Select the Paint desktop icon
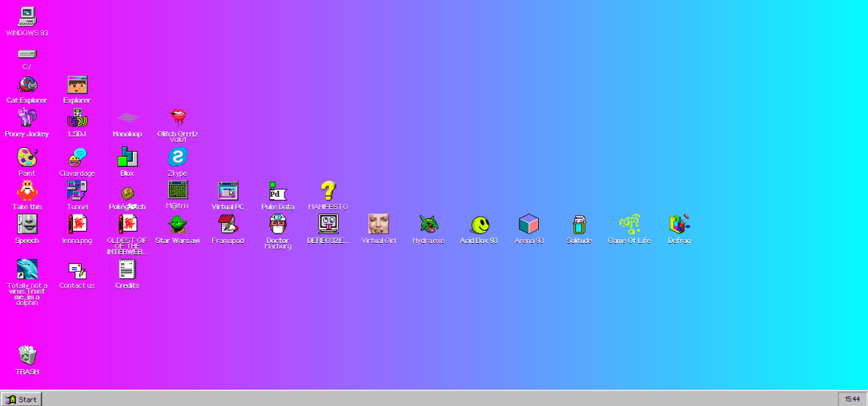This screenshot has height=406, width=868. [x=27, y=158]
